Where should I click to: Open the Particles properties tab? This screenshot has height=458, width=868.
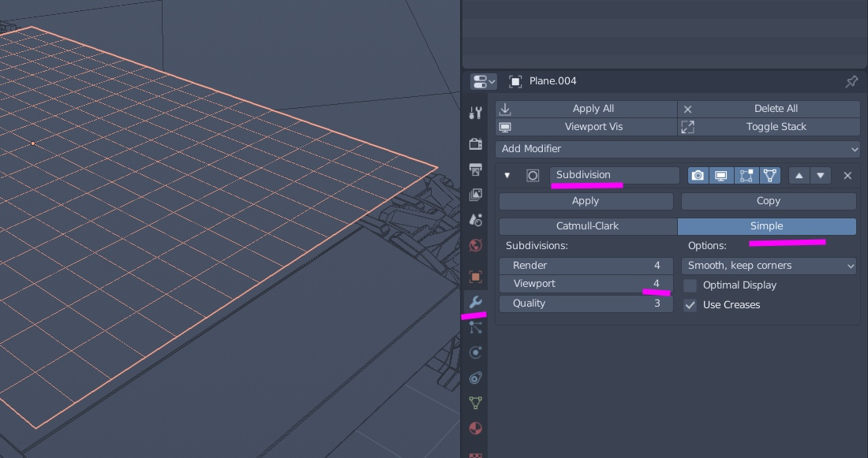coord(475,327)
